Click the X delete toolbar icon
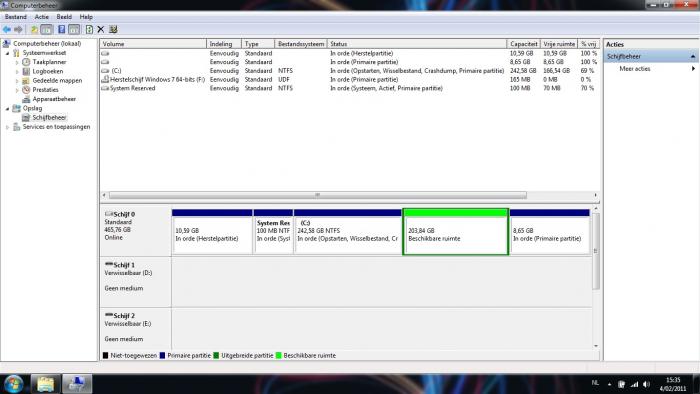The height and width of the screenshot is (394, 700). pos(101,29)
